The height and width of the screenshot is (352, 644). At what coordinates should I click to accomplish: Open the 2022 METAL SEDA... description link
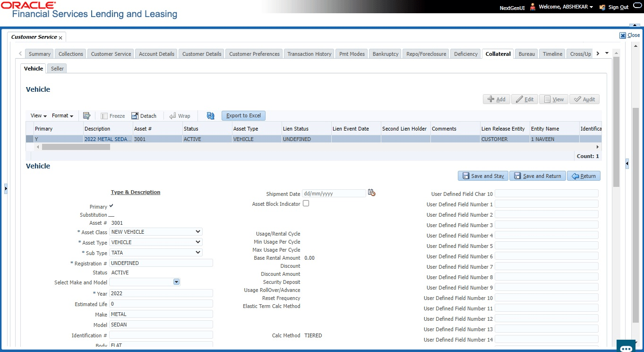(x=108, y=139)
